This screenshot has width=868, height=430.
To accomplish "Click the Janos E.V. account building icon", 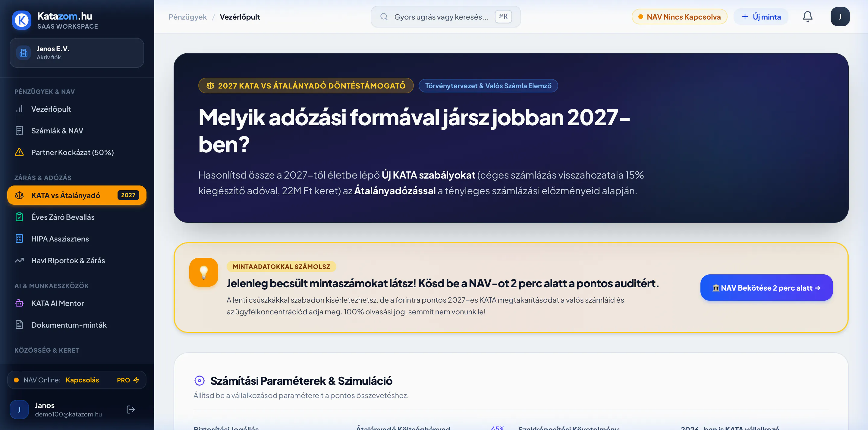I will (x=24, y=53).
